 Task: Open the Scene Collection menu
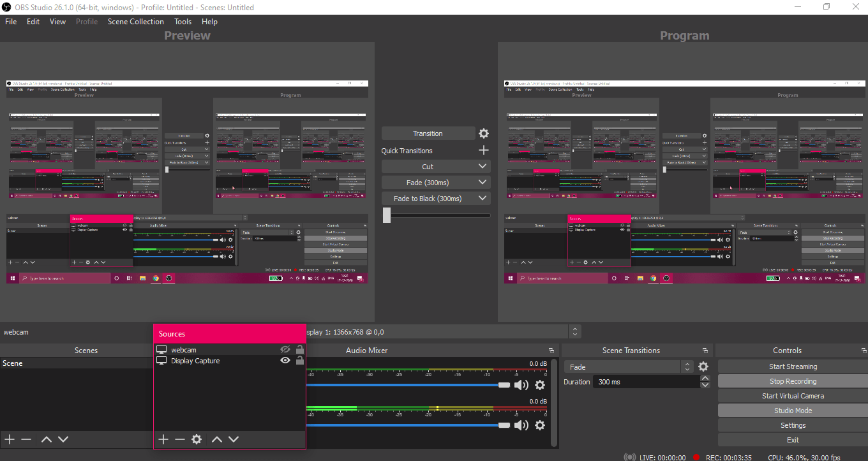135,22
